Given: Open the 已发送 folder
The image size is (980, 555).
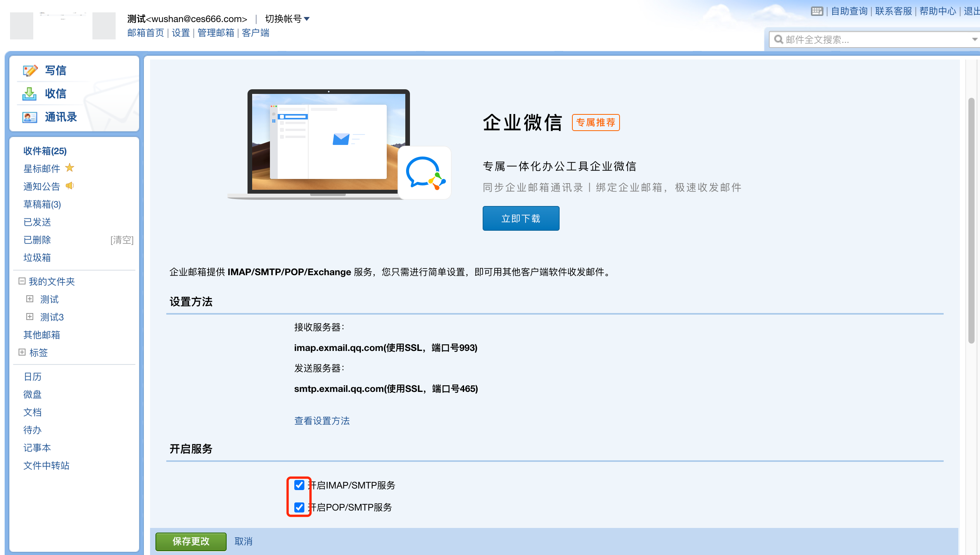Looking at the screenshot, I should [37, 222].
